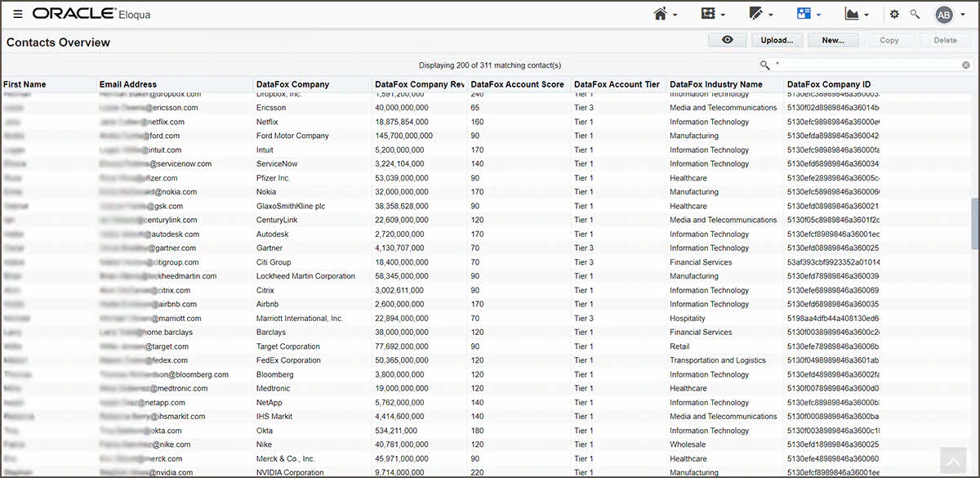The image size is (980, 478).
Task: Click the Home icon
Action: [661, 14]
